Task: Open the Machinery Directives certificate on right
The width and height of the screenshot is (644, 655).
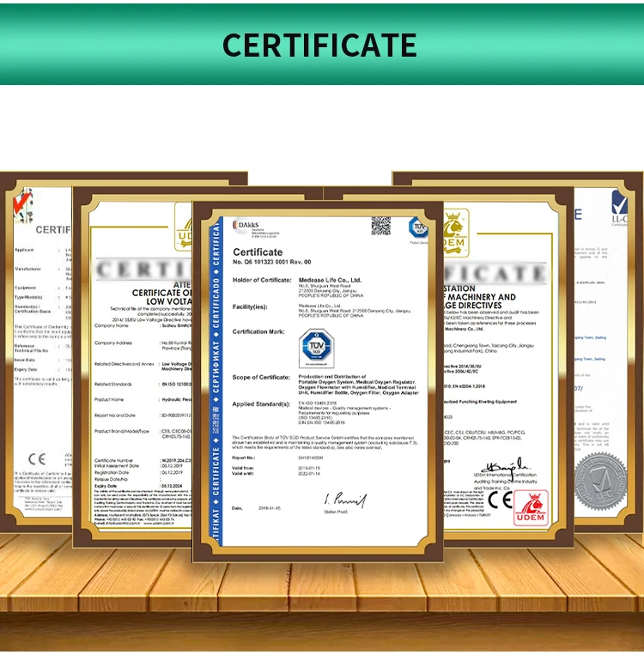Action: (x=508, y=367)
